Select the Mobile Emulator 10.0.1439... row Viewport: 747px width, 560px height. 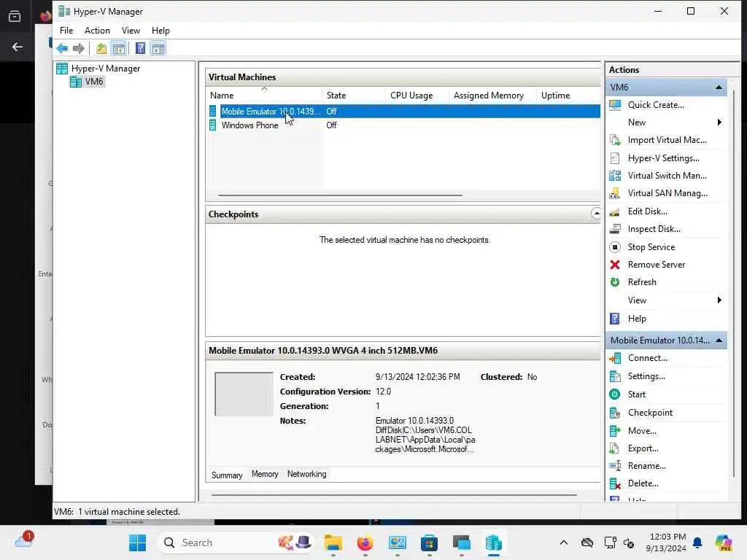[x=404, y=112]
